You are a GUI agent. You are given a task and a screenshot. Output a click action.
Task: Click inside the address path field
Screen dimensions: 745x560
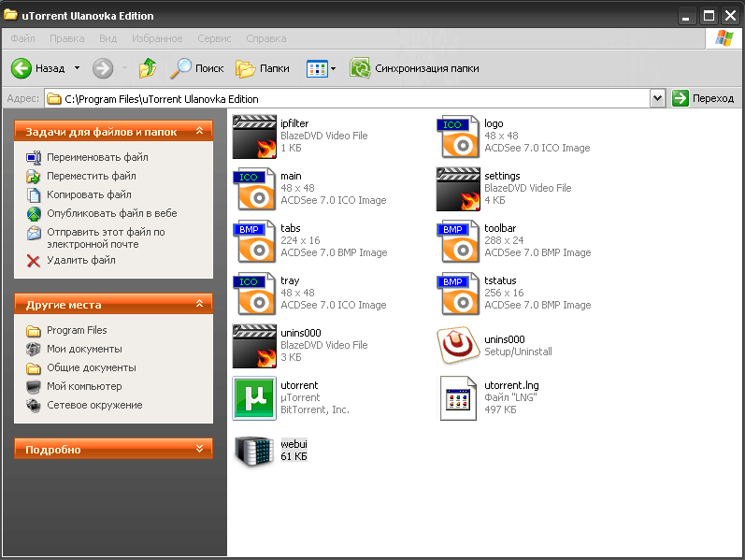click(355, 98)
